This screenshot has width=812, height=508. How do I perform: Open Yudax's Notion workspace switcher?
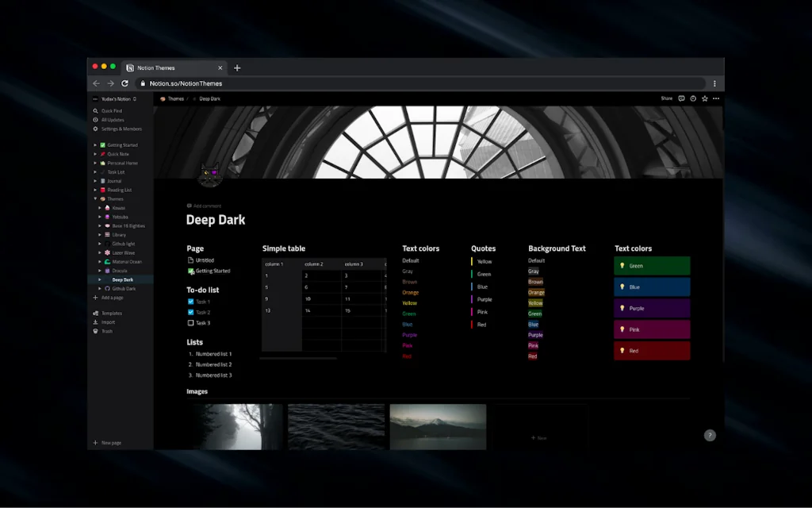click(x=115, y=99)
